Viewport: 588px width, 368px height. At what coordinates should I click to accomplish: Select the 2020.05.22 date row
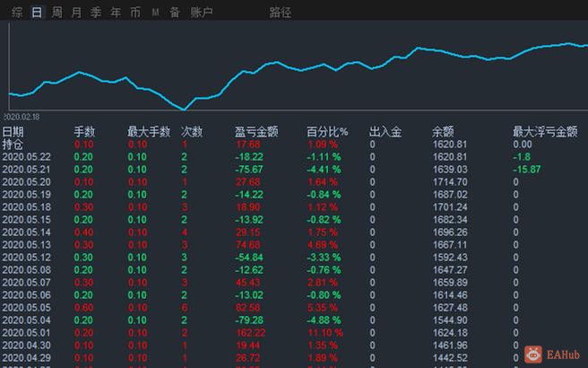click(26, 156)
